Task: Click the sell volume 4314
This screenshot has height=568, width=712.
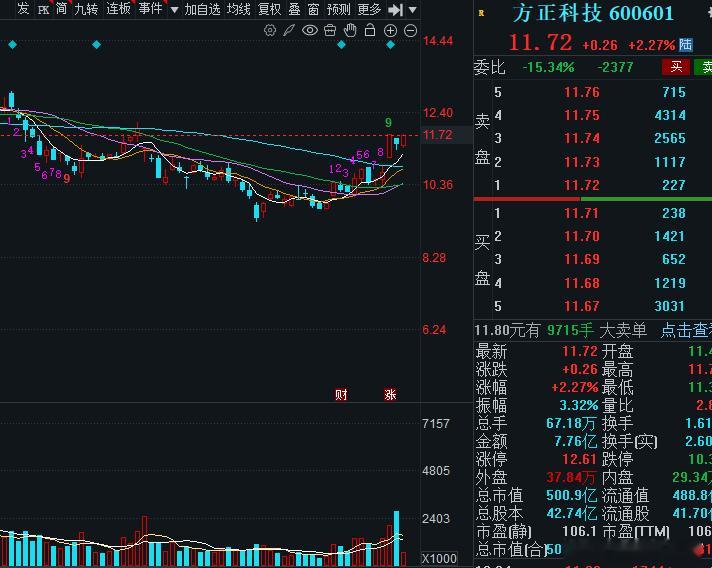Action: click(670, 115)
